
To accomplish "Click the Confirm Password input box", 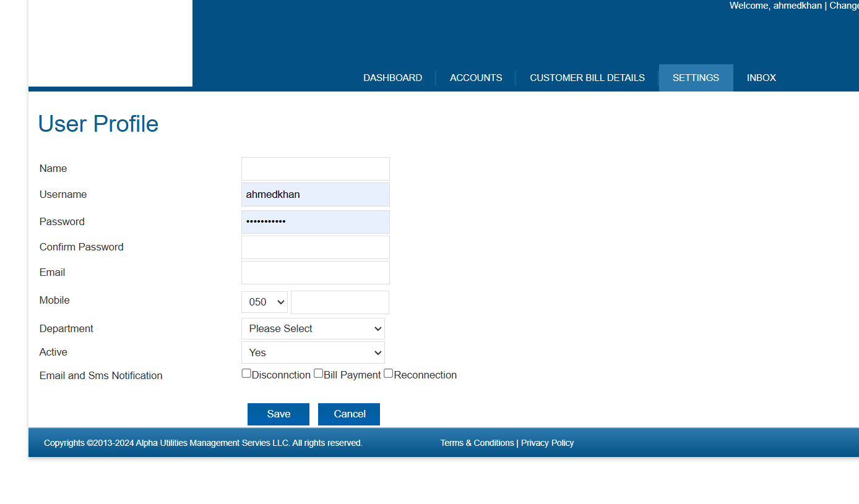I will pyautogui.click(x=316, y=247).
